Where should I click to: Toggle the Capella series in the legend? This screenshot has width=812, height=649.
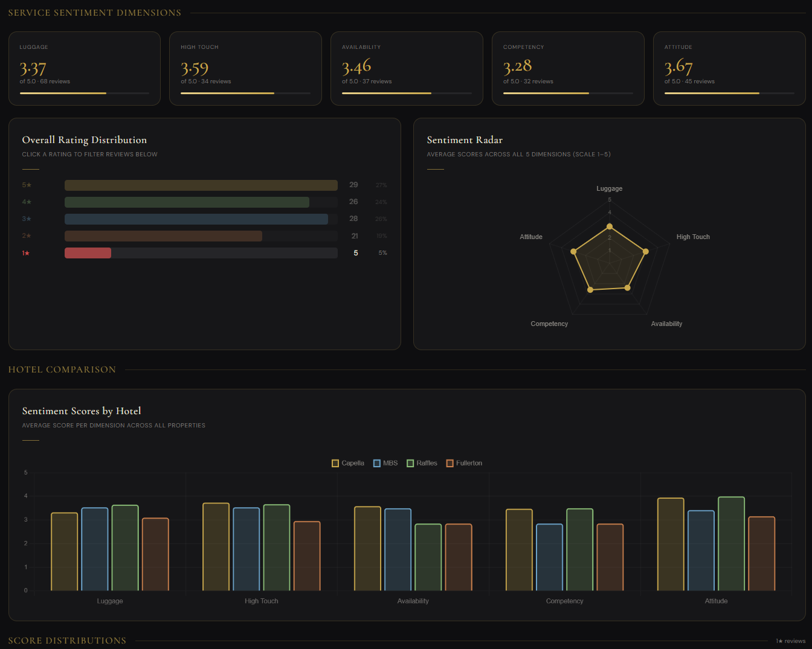[348, 462]
